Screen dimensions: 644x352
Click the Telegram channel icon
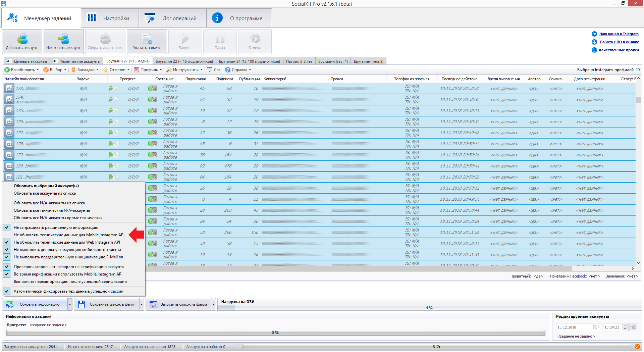594,34
